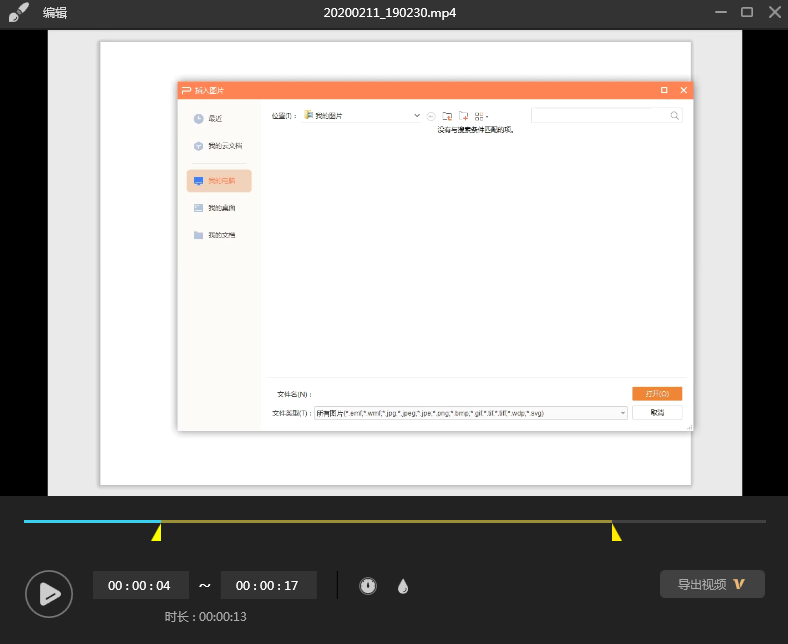Image resolution: width=788 pixels, height=644 pixels.
Task: Click the up-one-level folder icon
Action: tap(447, 116)
